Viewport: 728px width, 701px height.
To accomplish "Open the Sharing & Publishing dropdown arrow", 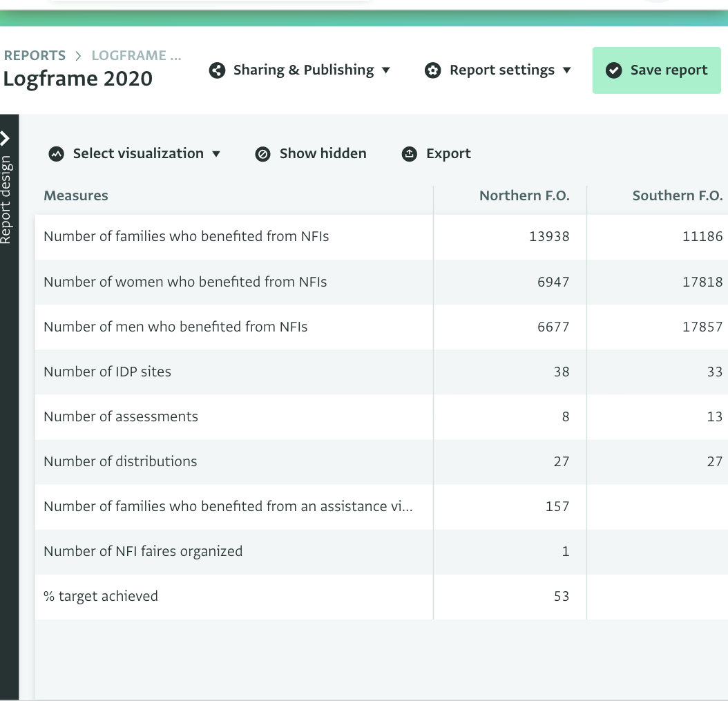I will pos(386,70).
